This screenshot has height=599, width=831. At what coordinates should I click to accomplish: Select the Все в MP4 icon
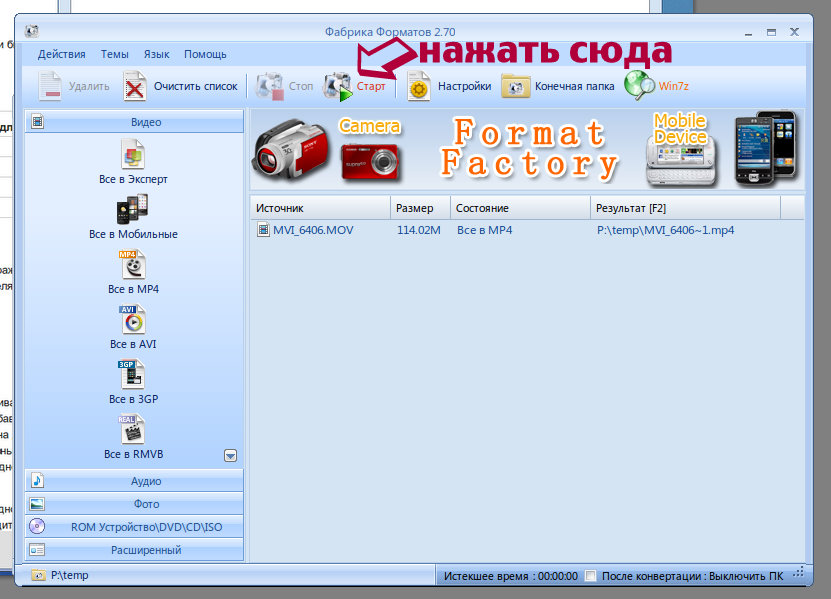(x=132, y=264)
